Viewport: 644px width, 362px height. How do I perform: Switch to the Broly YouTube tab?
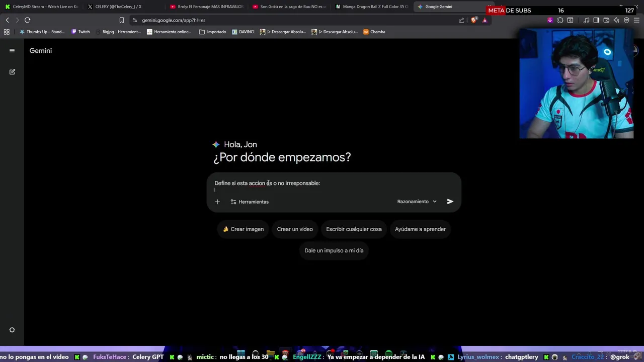pos(206,7)
